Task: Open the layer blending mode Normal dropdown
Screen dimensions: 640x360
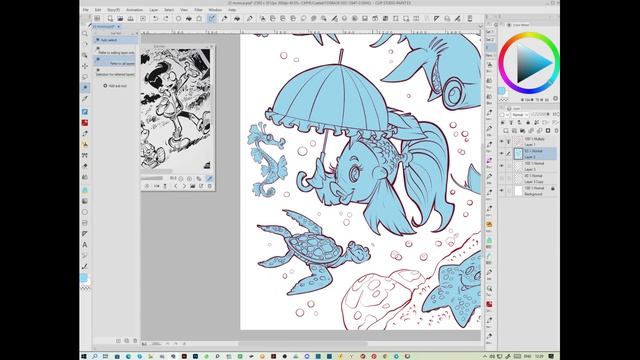Action: coord(520,115)
